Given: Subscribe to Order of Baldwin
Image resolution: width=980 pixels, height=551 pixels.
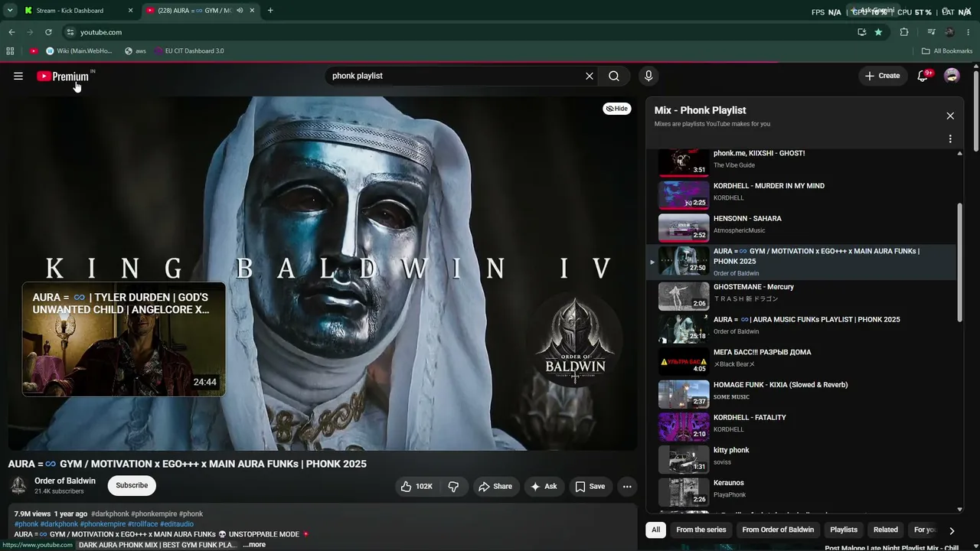Looking at the screenshot, I should pyautogui.click(x=132, y=485).
